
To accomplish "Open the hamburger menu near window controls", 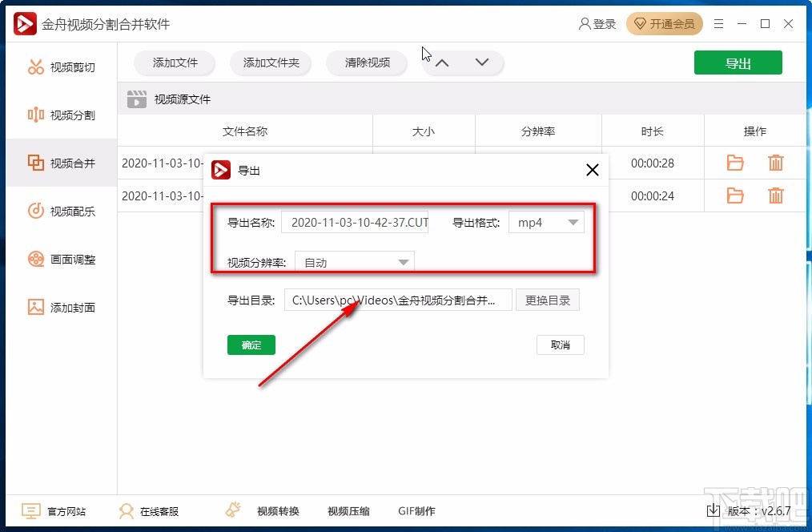I will [x=718, y=23].
